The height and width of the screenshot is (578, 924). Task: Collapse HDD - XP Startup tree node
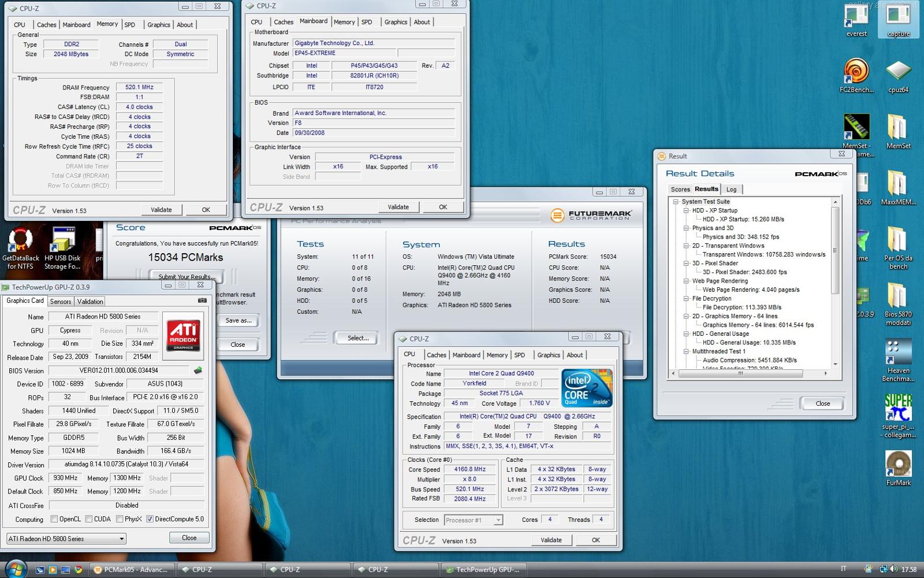(686, 210)
